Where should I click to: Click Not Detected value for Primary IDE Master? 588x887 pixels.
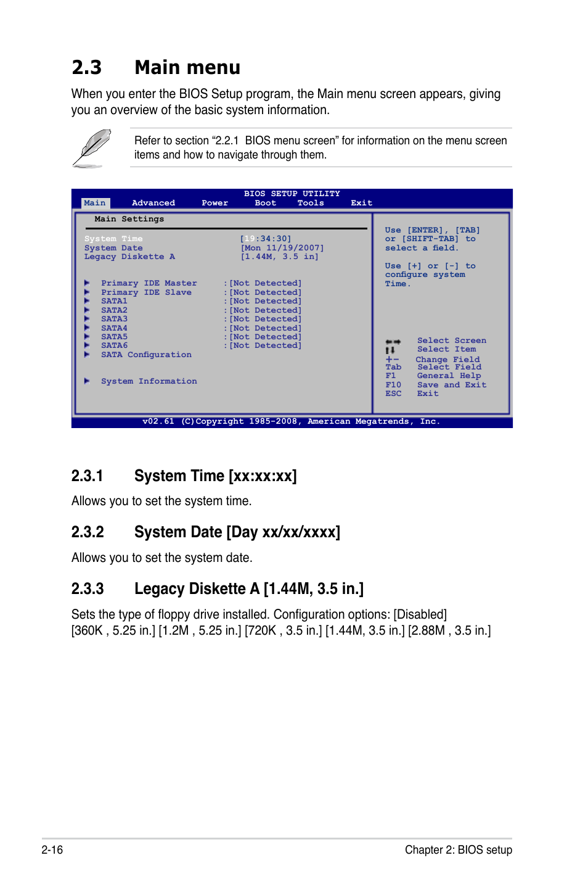click(x=266, y=283)
